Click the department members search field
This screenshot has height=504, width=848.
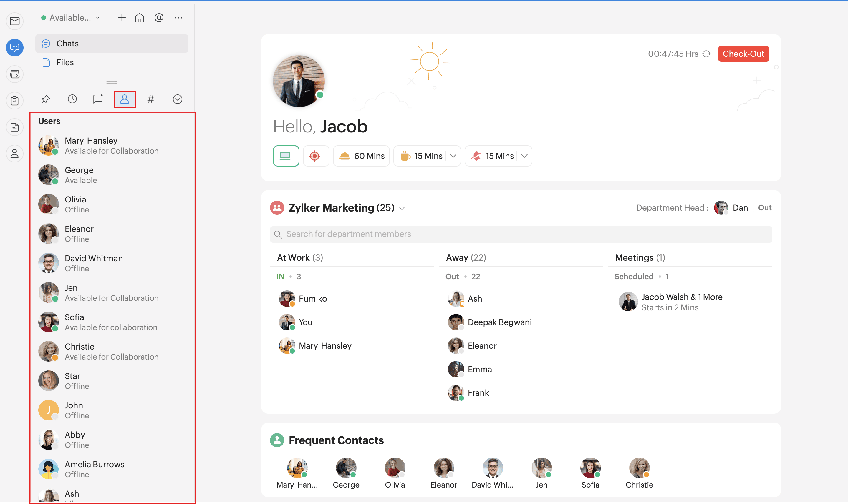[x=521, y=234]
